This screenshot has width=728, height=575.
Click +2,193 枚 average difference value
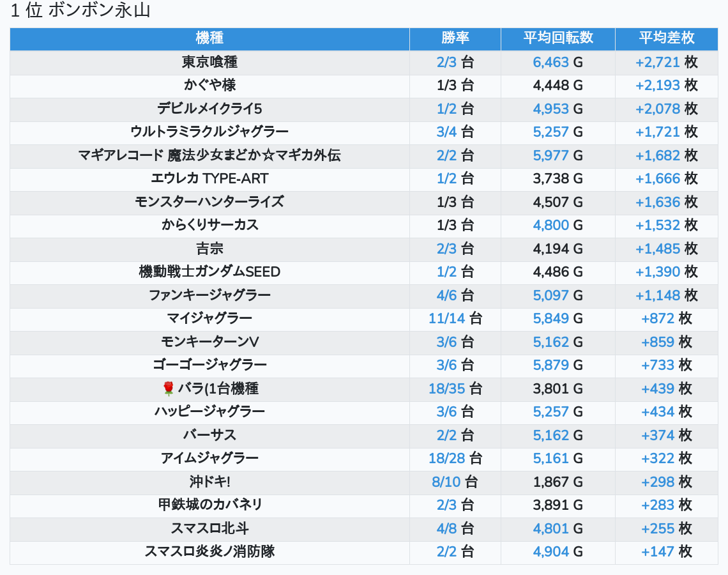click(666, 86)
